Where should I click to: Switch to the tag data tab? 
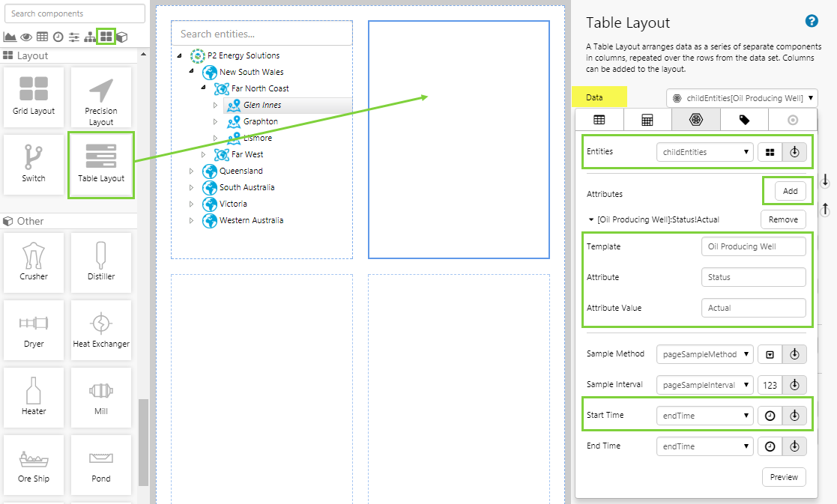744,120
